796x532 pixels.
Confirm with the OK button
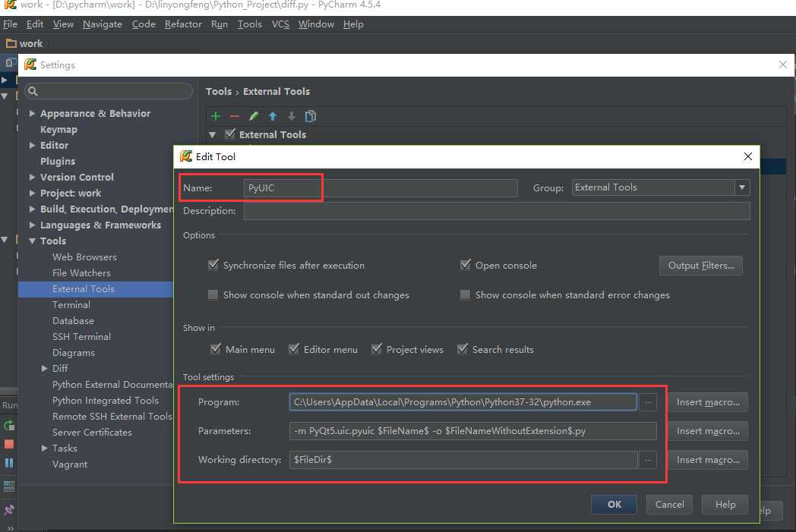point(614,505)
